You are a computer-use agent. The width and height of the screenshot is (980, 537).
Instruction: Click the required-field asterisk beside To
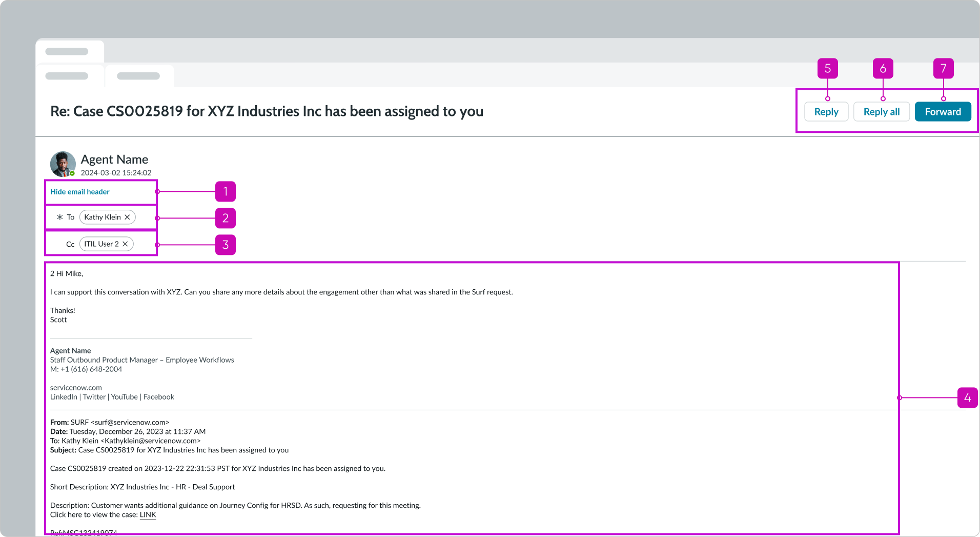(60, 217)
